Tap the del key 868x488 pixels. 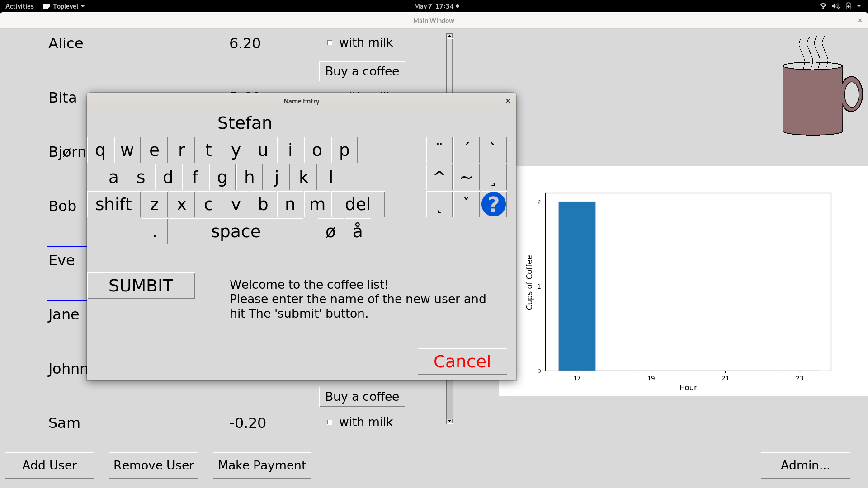pyautogui.click(x=358, y=204)
